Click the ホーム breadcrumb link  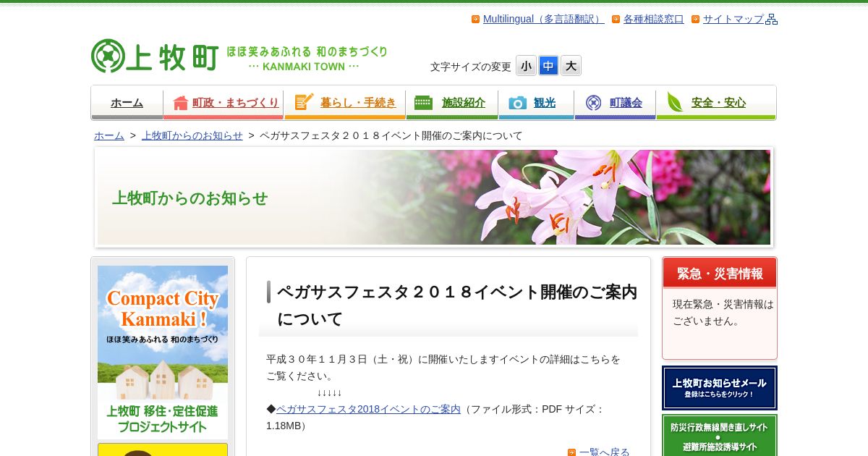109,135
